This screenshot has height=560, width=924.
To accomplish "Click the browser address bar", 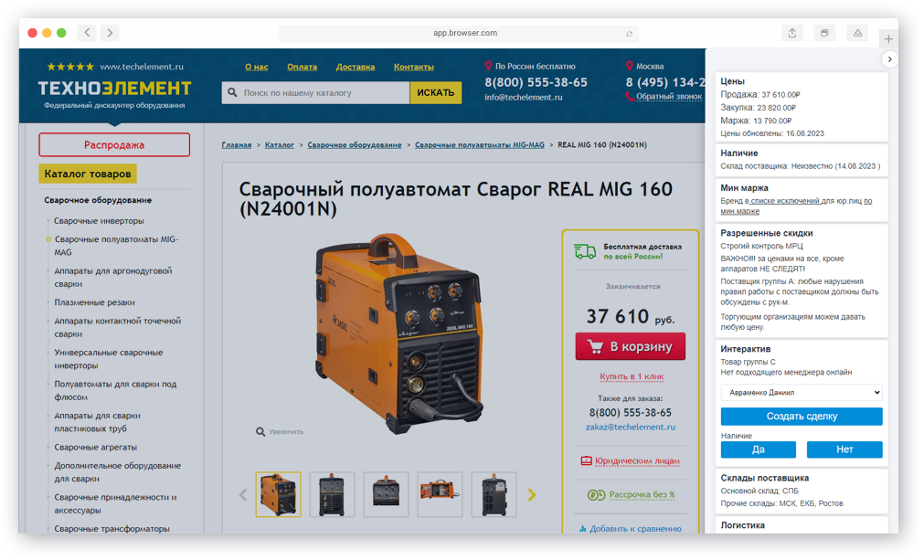I will tap(459, 34).
